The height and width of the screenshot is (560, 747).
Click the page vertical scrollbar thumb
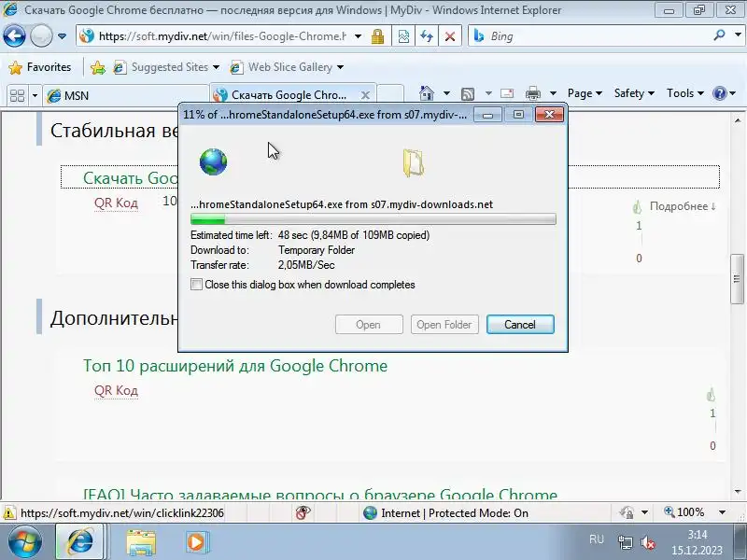[737, 279]
